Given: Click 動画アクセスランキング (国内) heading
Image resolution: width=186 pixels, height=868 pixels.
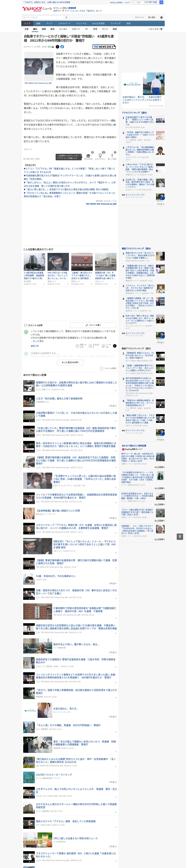Looking at the screenshot, I should click(136, 348).
